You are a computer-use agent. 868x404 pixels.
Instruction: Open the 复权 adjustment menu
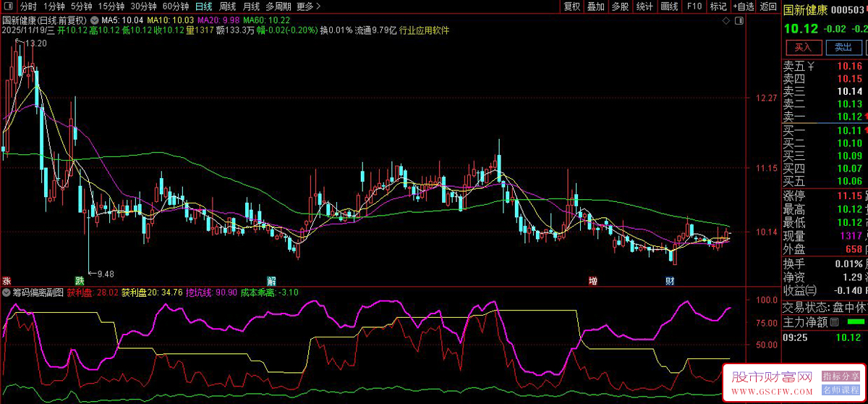point(572,7)
